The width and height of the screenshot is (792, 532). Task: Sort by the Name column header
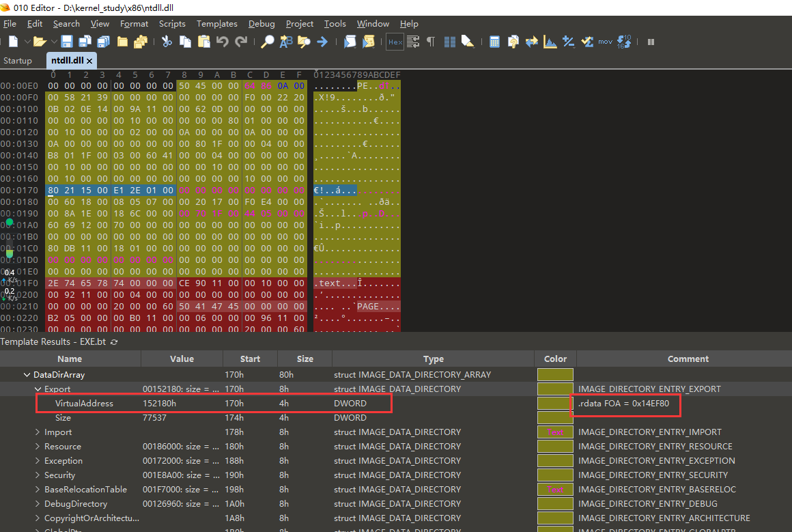tap(70, 359)
